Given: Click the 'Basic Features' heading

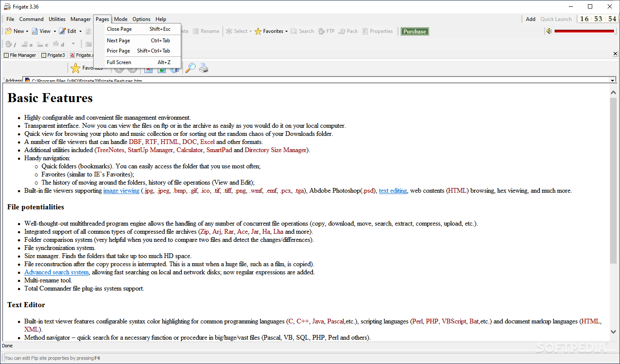Looking at the screenshot, I should pos(50,98).
